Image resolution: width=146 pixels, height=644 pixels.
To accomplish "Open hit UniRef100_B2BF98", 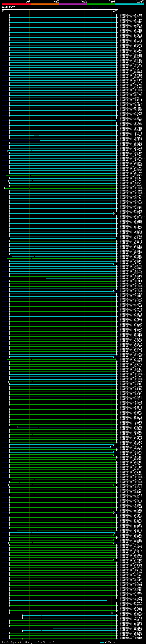I will 131,42.
